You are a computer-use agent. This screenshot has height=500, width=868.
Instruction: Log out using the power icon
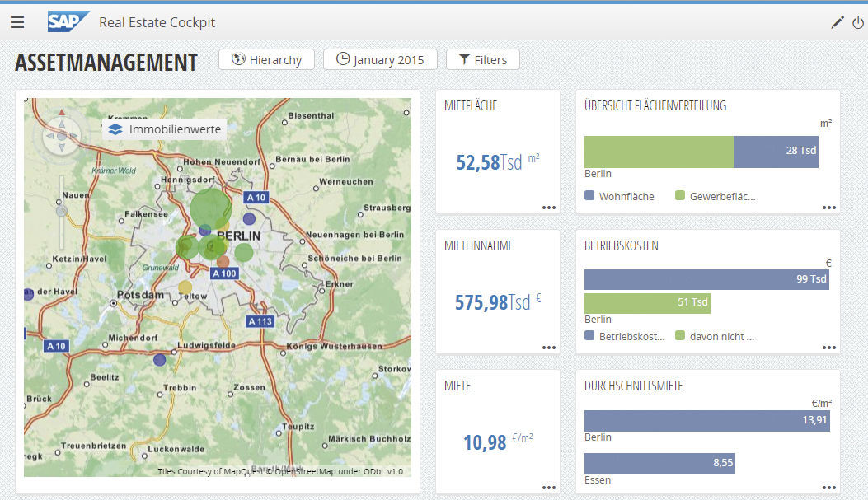coord(857,21)
